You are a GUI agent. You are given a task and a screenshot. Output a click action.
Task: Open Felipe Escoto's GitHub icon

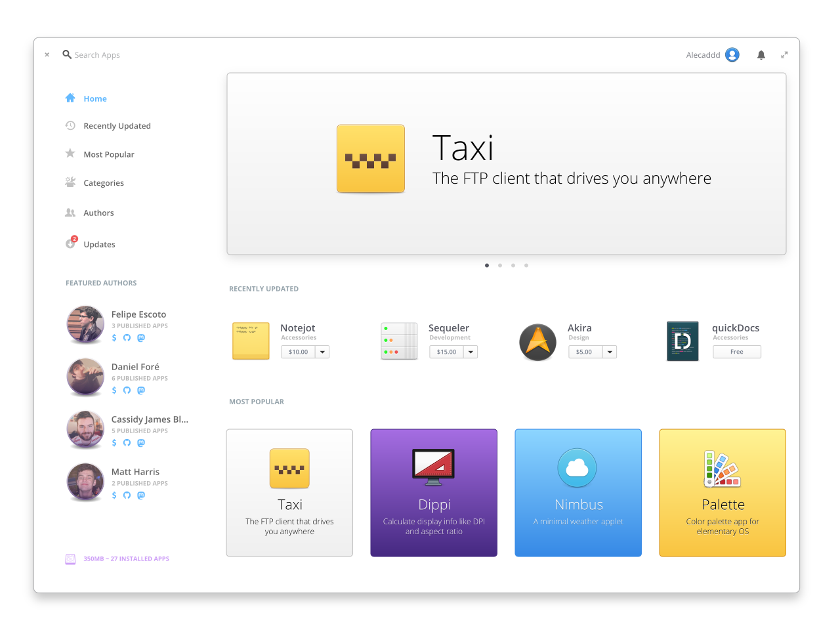pyautogui.click(x=127, y=338)
